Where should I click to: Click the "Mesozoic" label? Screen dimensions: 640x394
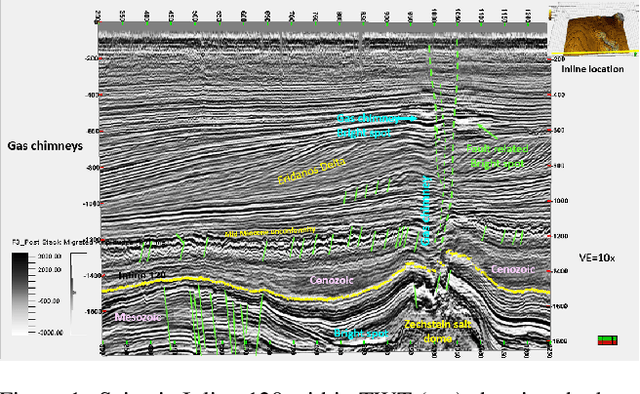point(138,317)
